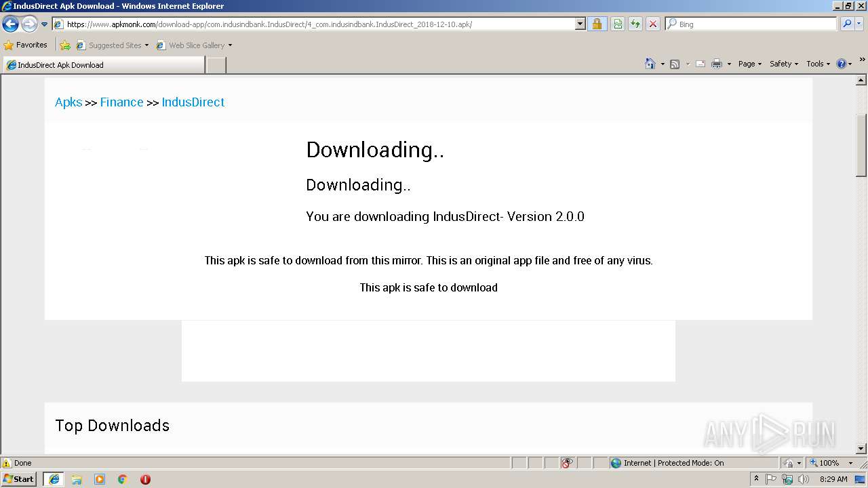868x488 pixels.
Task: Add to Favorites Bar star icon
Action: coord(65,45)
